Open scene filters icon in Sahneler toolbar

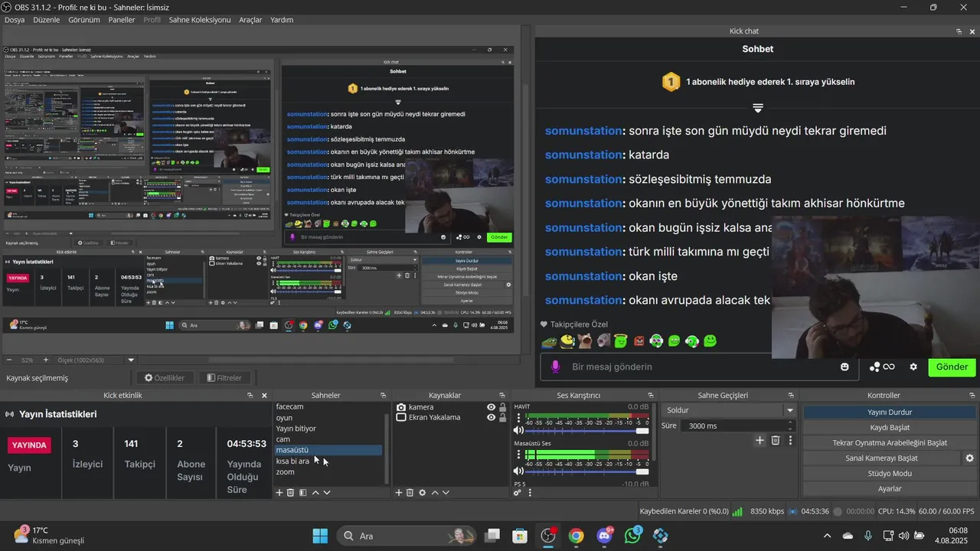(302, 493)
